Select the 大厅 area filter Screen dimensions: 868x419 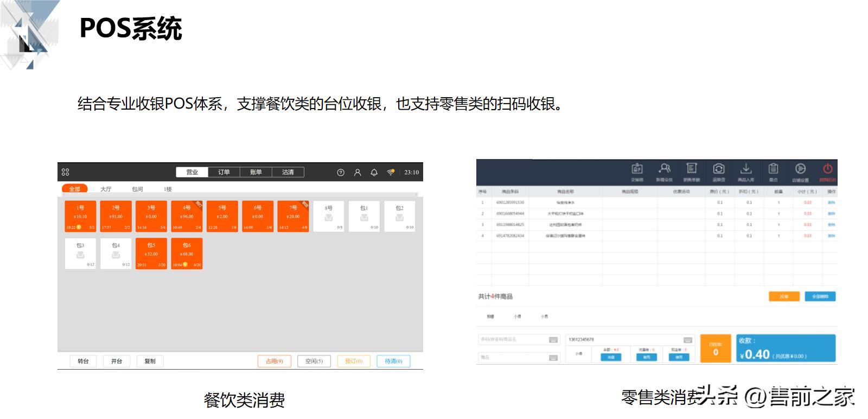point(106,189)
